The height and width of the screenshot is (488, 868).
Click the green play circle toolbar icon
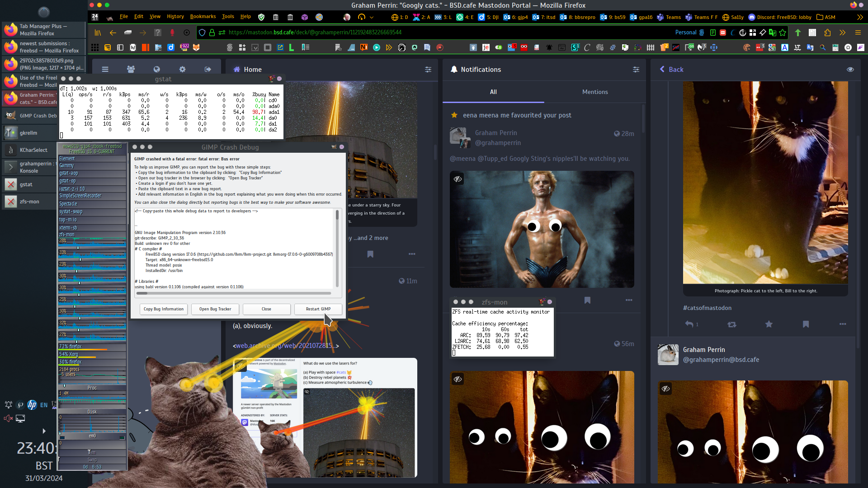[377, 47]
